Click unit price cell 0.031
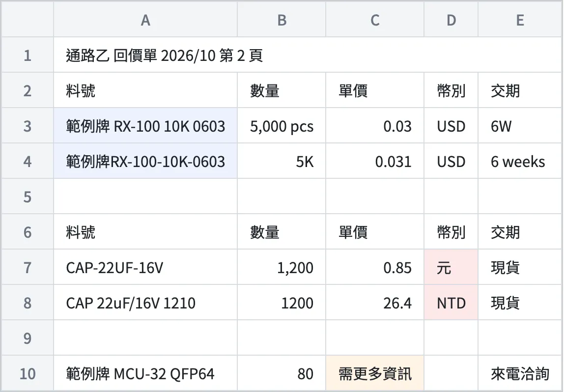Screen dimensions: 564x392 tap(375, 161)
